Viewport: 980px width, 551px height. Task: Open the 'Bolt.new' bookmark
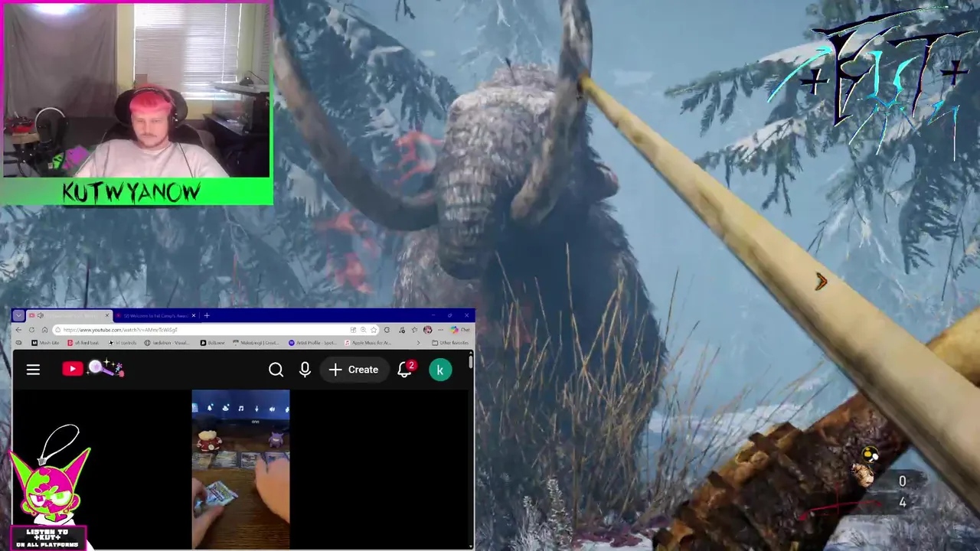click(213, 343)
